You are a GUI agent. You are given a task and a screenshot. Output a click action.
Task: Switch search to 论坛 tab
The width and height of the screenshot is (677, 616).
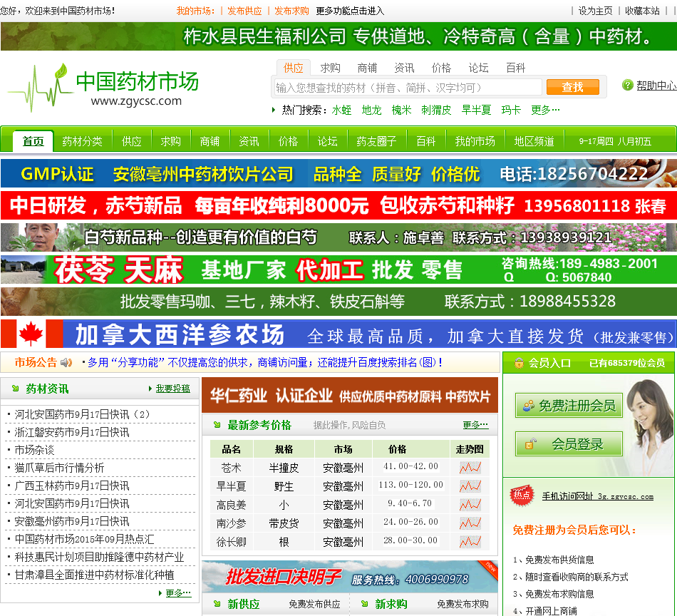[x=479, y=68]
